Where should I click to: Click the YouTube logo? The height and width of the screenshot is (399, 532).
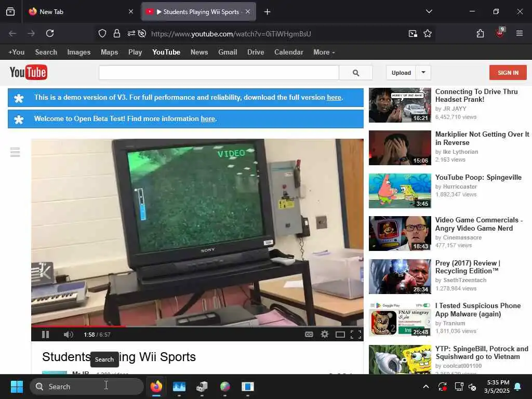pos(29,72)
